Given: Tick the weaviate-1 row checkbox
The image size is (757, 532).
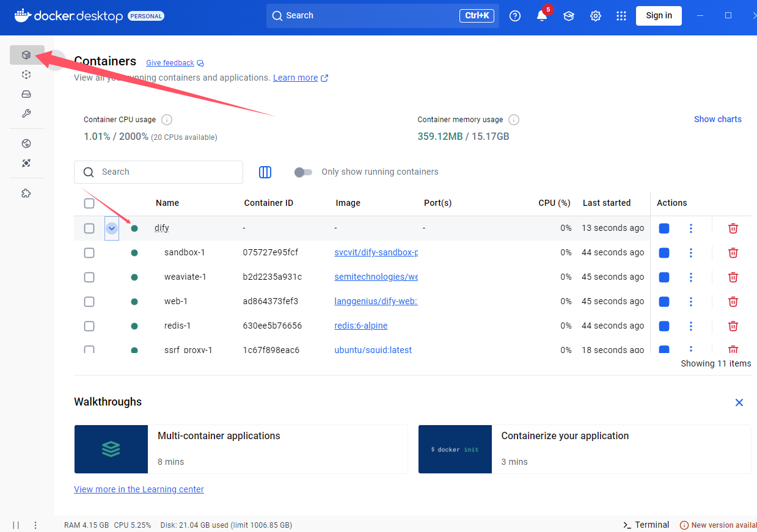Looking at the screenshot, I should [x=89, y=277].
